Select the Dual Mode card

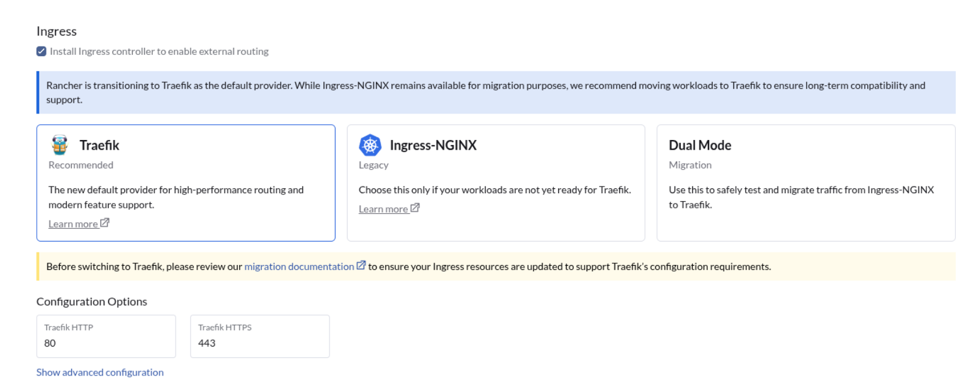[x=806, y=183]
